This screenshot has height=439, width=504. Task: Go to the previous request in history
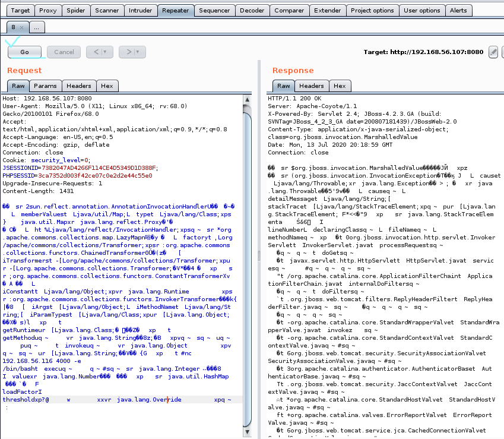pyautogui.click(x=96, y=52)
